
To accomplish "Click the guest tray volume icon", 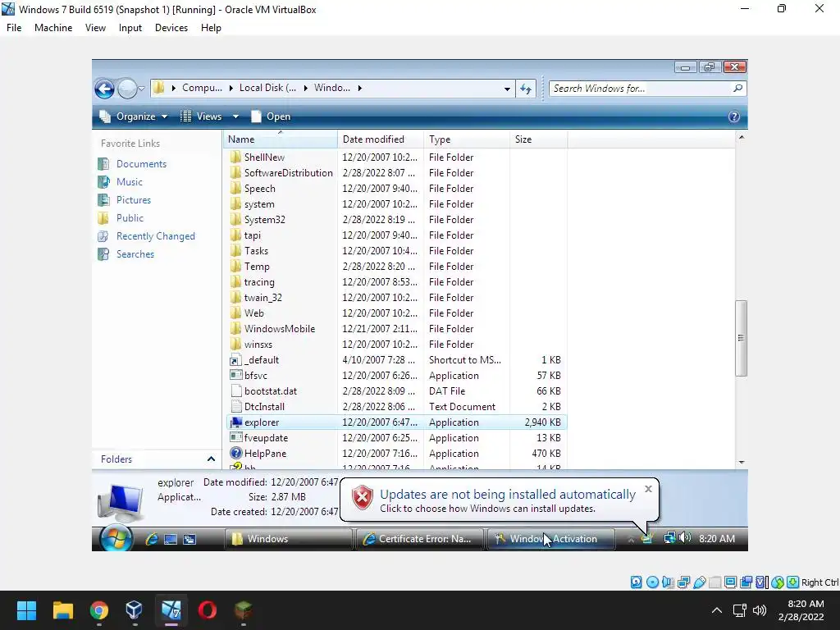I will tap(685, 537).
